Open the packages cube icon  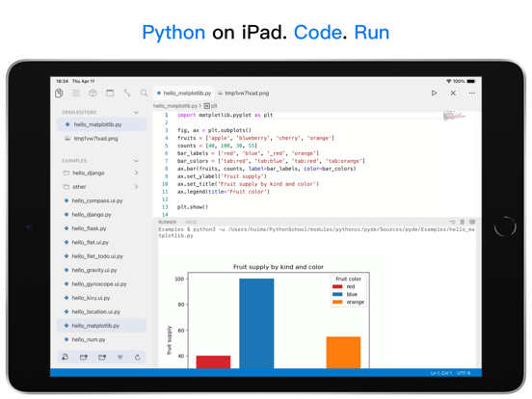(x=93, y=93)
